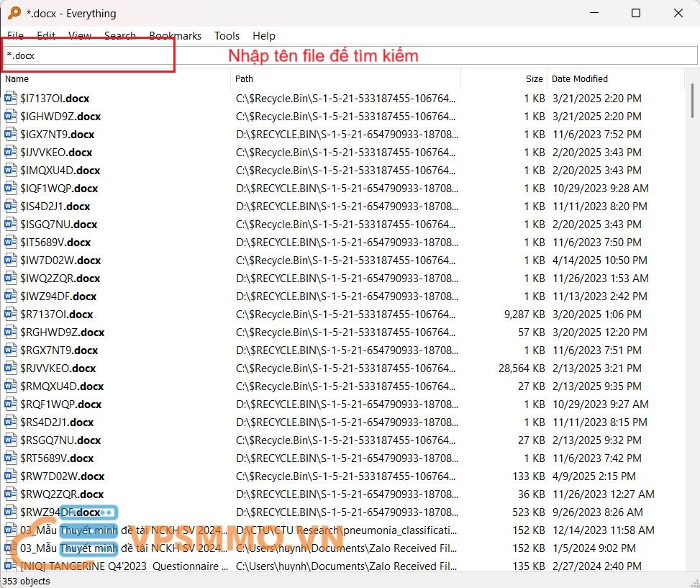The height and width of the screenshot is (588, 700).
Task: Click the Word icon beside $I7137OI.docx
Action: [x=10, y=98]
